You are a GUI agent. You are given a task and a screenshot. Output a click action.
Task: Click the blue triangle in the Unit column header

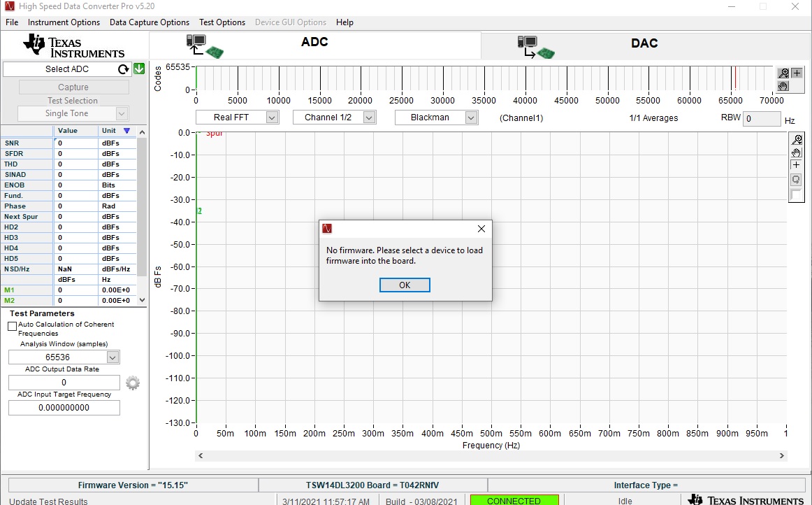[x=126, y=131]
